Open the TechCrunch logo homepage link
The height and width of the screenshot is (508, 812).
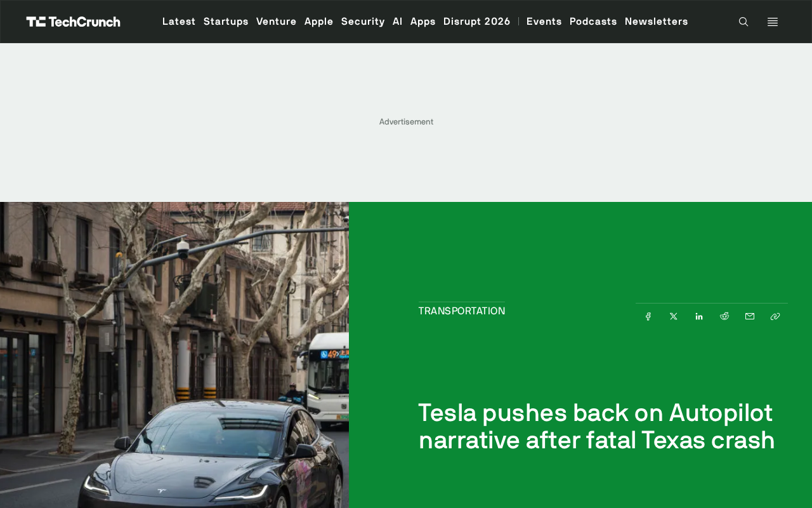[73, 22]
